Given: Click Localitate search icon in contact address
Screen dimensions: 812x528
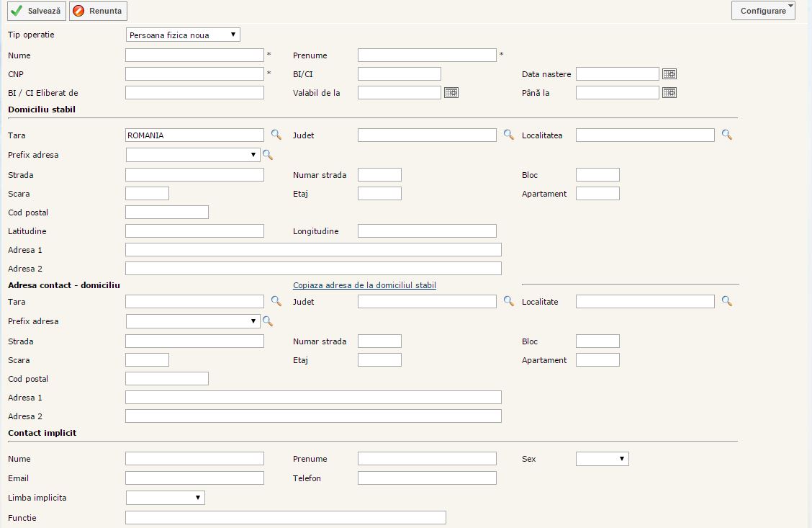Looking at the screenshot, I should click(727, 301).
